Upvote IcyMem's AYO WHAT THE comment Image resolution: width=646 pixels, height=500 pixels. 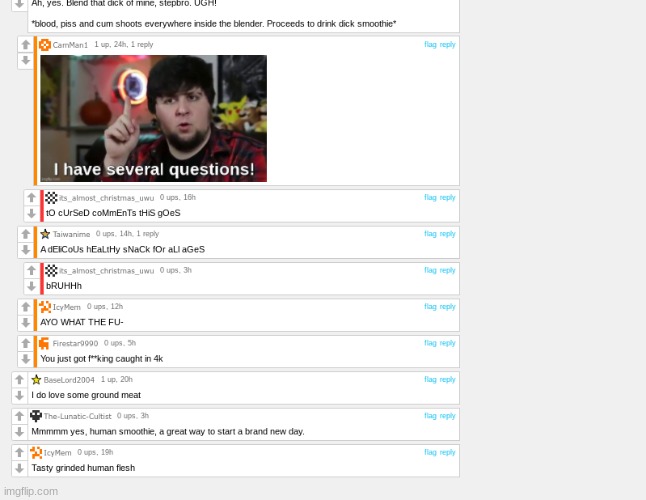tap(26, 307)
